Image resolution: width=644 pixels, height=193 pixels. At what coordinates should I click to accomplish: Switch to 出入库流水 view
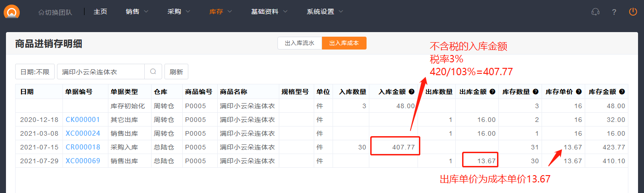point(299,43)
